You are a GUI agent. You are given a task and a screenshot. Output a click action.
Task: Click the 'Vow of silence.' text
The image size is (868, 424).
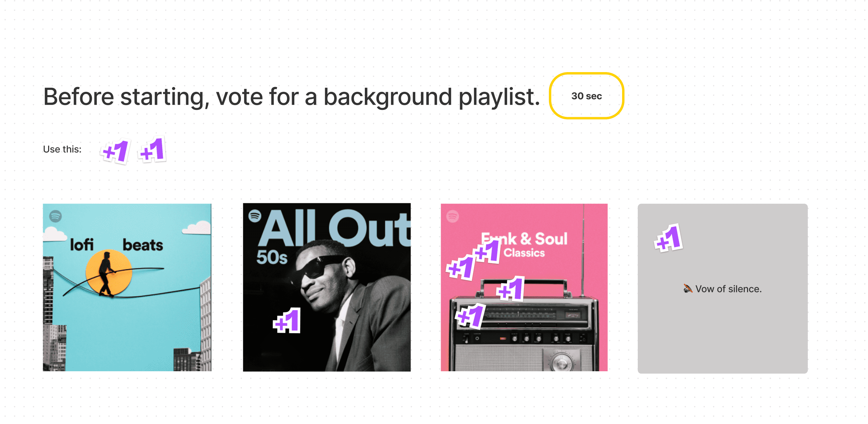coord(728,289)
